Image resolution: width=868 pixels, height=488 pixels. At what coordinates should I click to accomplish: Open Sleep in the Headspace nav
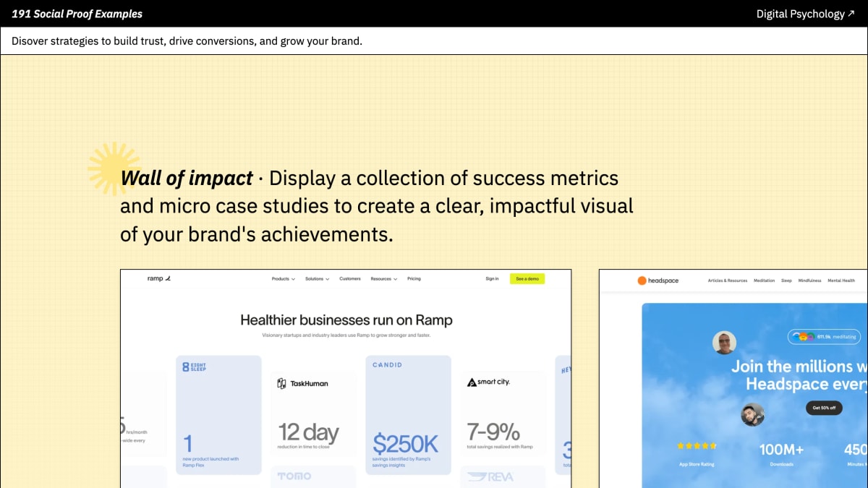point(786,281)
